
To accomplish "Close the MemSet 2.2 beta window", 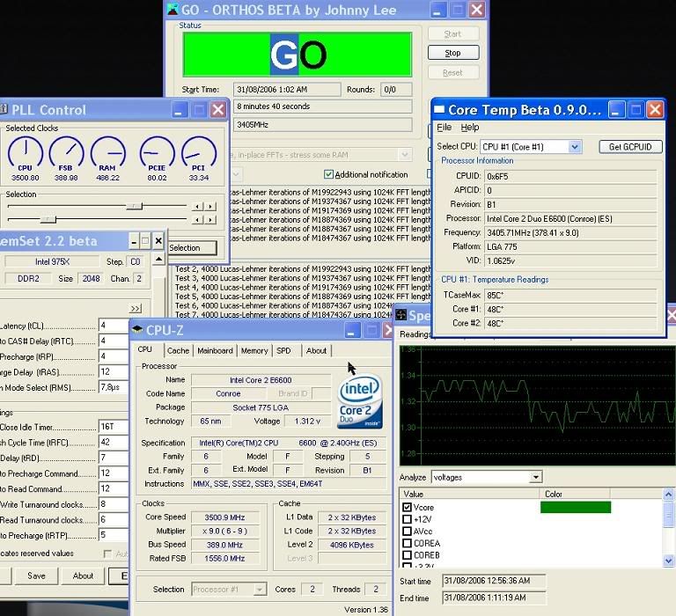I will pyautogui.click(x=158, y=241).
